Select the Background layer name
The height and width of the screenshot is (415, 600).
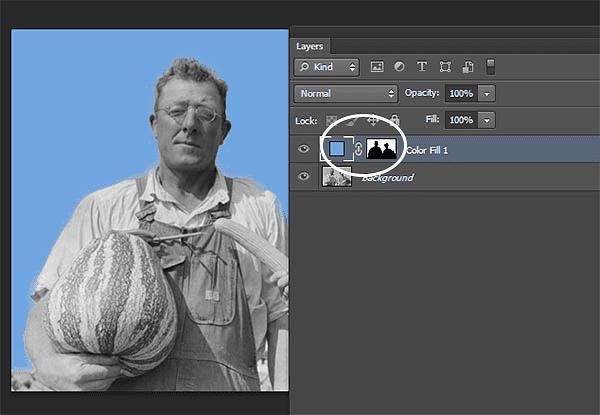coord(387,177)
